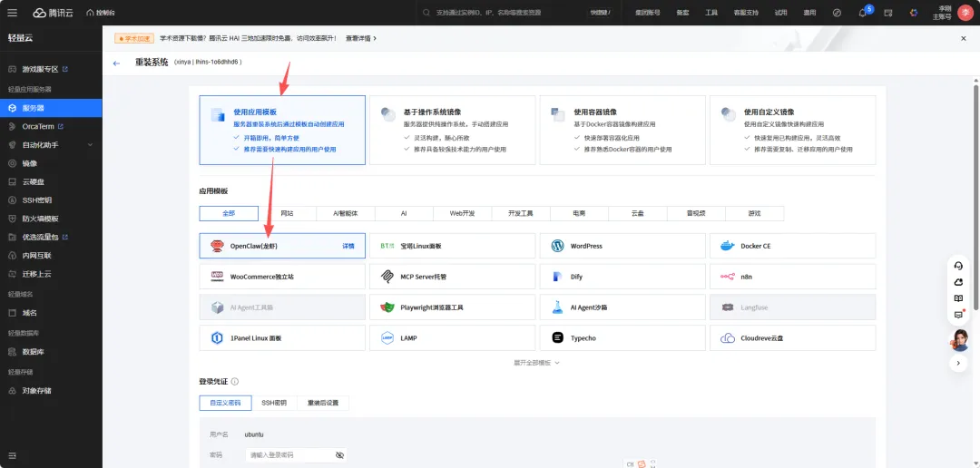Open 优选流量包 in the sidebar
980x468 pixels.
[51, 238]
